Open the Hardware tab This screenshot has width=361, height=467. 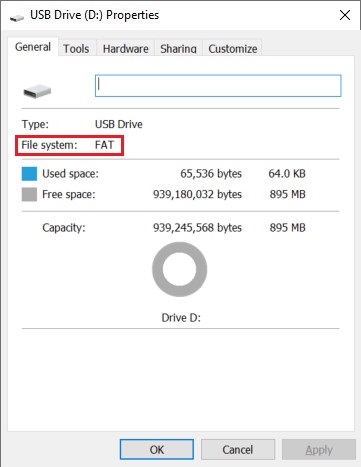(125, 49)
